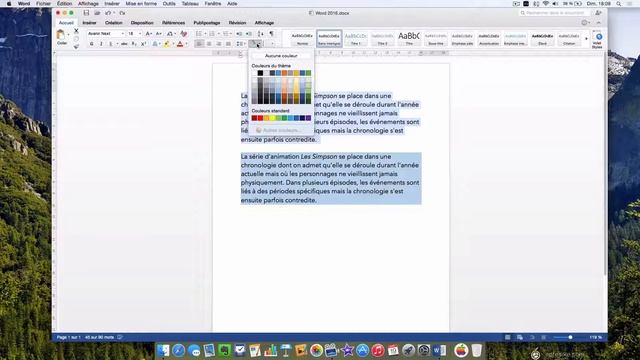Click the search in document field

click(x=554, y=13)
